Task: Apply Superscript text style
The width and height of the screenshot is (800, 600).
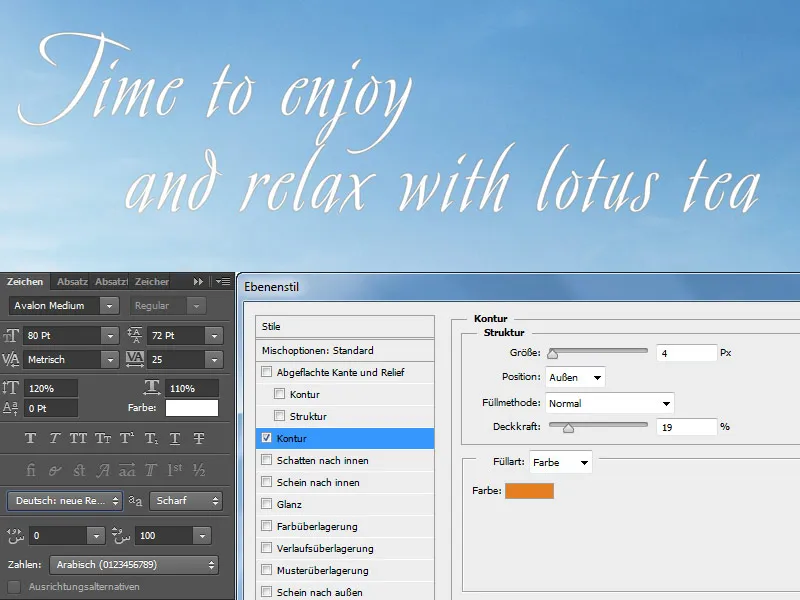Action: click(x=127, y=438)
